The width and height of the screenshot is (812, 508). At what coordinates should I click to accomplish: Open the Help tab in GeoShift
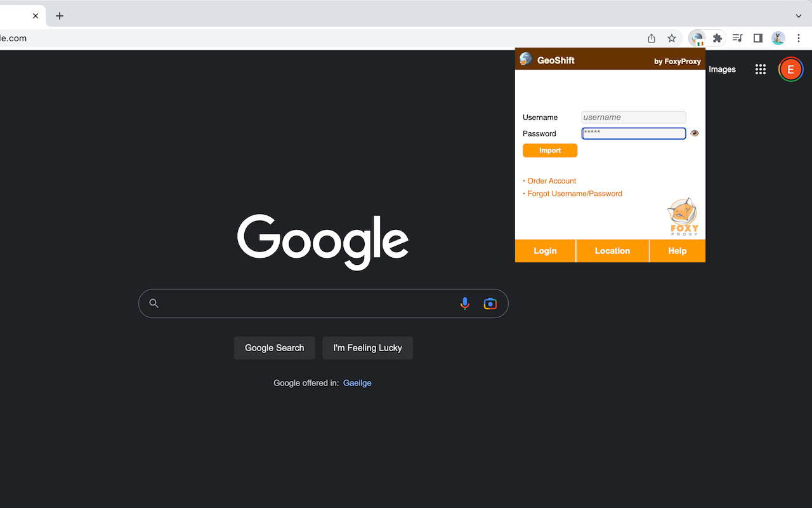[677, 250]
